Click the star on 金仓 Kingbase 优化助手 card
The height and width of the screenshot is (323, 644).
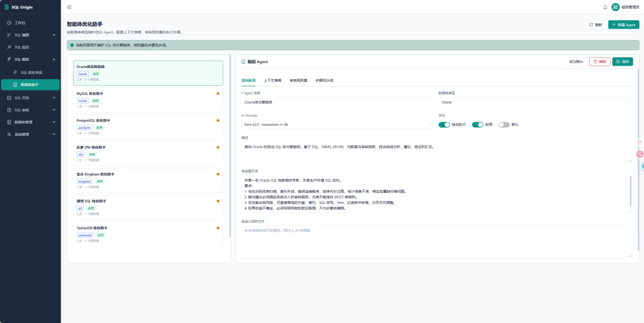tap(218, 174)
